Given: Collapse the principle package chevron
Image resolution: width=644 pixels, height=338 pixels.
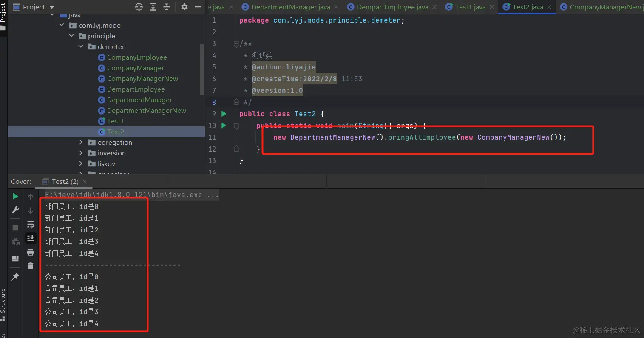Looking at the screenshot, I should point(71,36).
